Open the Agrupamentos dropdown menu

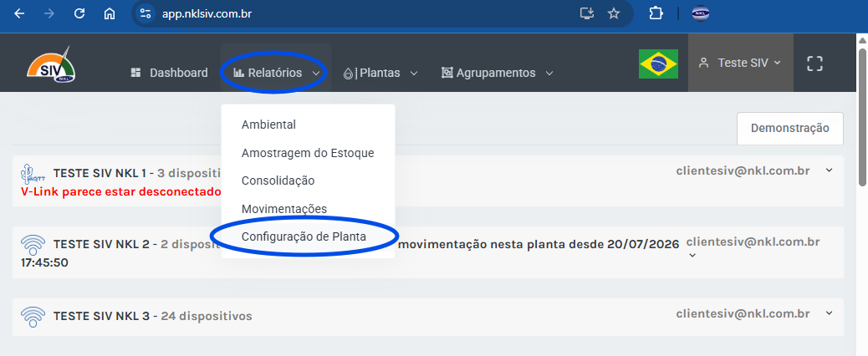(497, 73)
